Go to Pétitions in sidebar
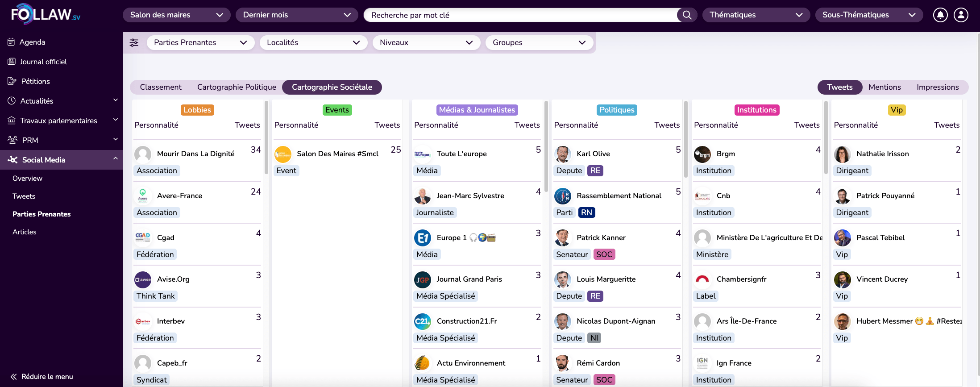 (35, 81)
